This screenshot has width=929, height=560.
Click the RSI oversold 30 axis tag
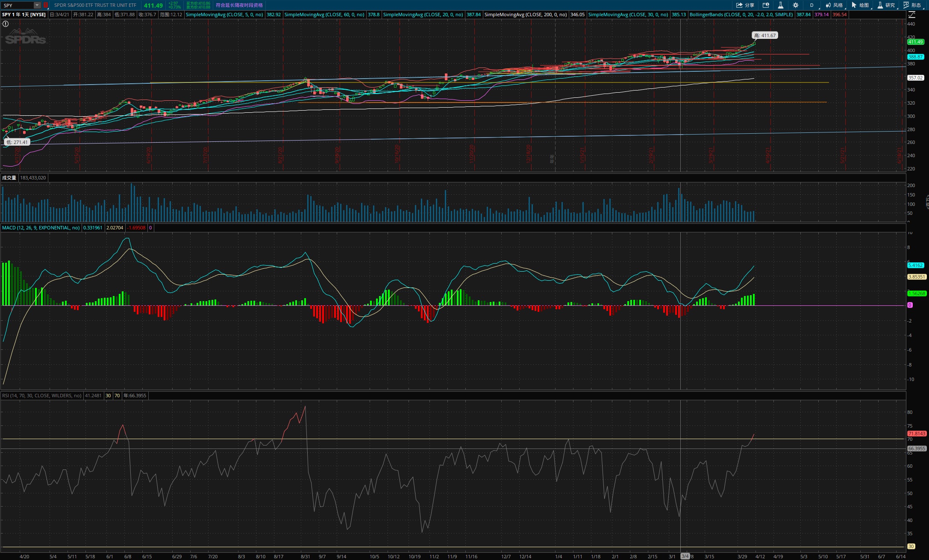click(x=911, y=546)
